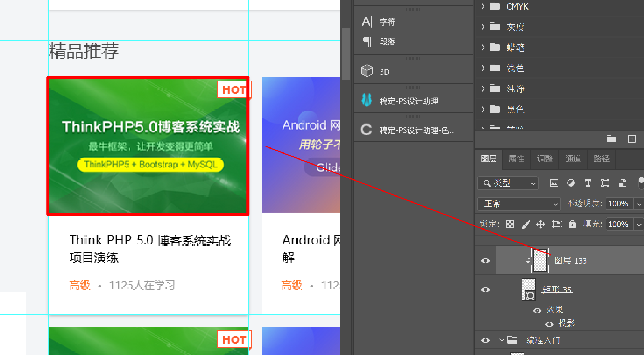The height and width of the screenshot is (355, 644).
Task: Click the 不透明度 opacity value field
Action: pos(620,204)
